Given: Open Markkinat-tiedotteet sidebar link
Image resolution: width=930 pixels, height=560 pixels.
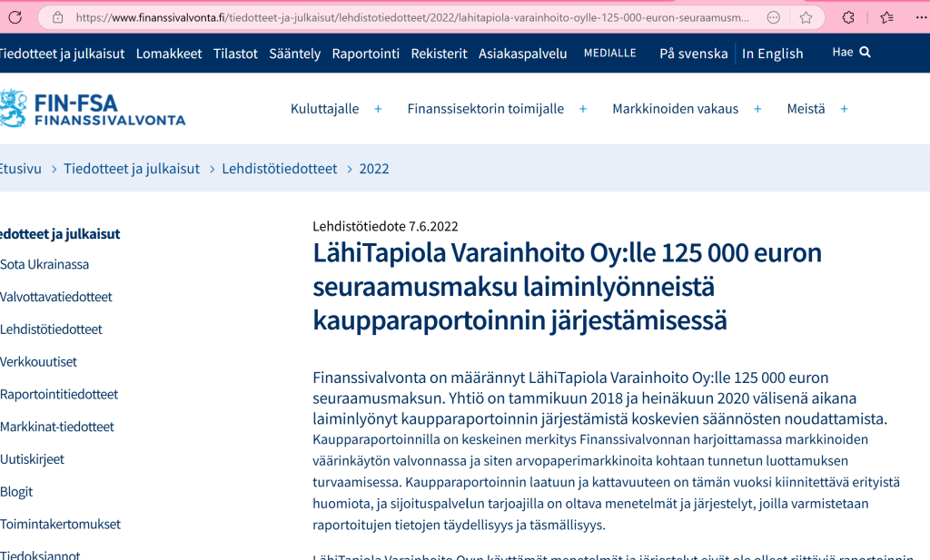Looking at the screenshot, I should [57, 427].
